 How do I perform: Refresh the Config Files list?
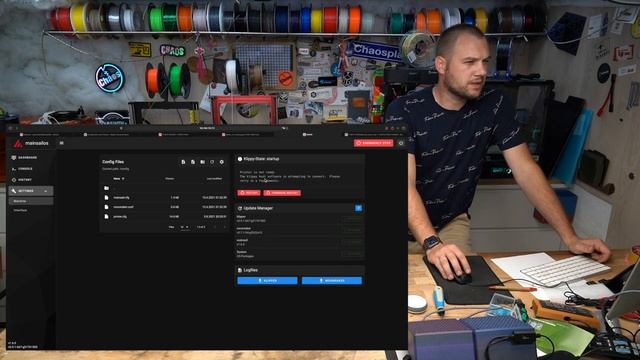(x=212, y=162)
